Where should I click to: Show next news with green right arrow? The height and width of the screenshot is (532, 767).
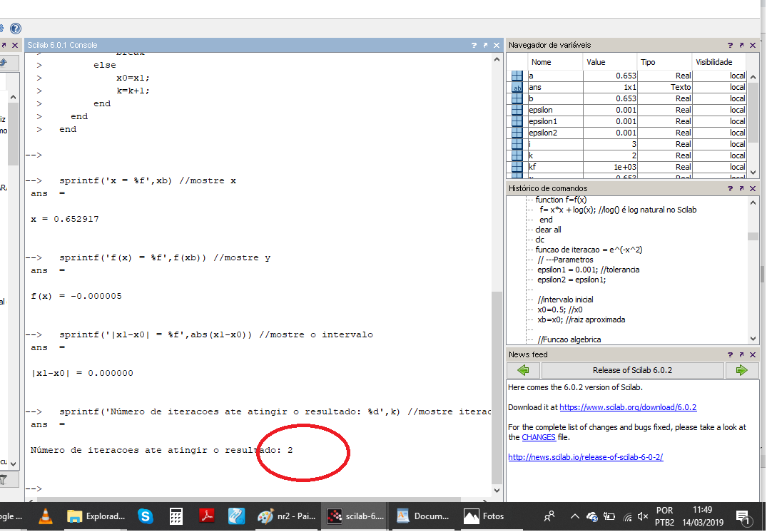click(x=741, y=370)
